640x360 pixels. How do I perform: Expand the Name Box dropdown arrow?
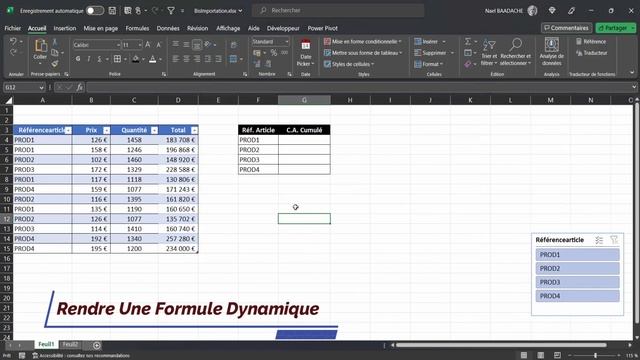[41, 87]
